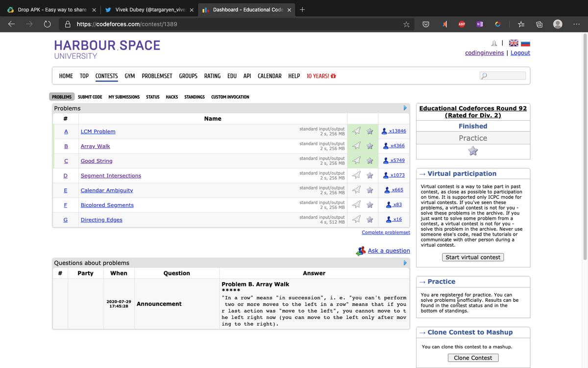588x368 pixels.
Task: Open the Complete problemset link
Action: click(386, 232)
